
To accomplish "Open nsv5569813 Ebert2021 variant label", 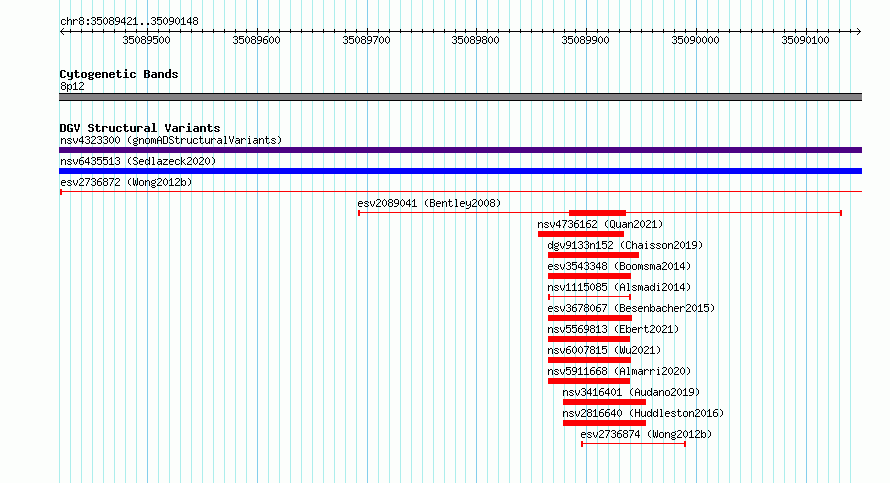I will (x=613, y=329).
